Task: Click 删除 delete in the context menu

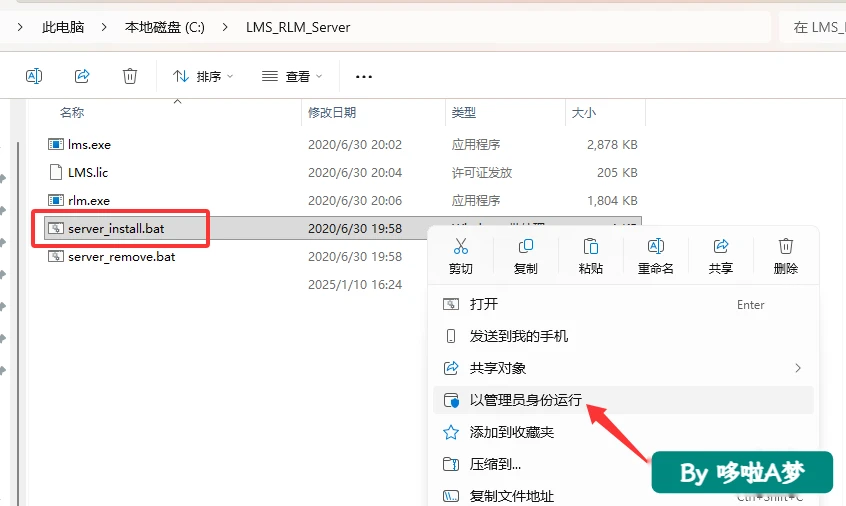Action: pyautogui.click(x=786, y=257)
